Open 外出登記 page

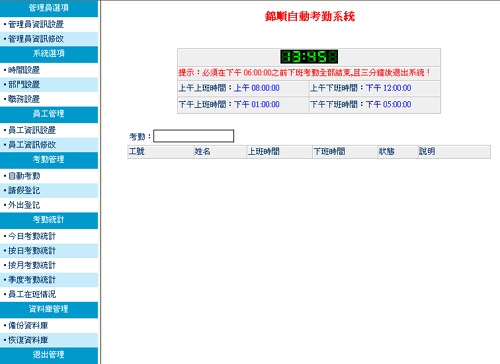point(24,205)
